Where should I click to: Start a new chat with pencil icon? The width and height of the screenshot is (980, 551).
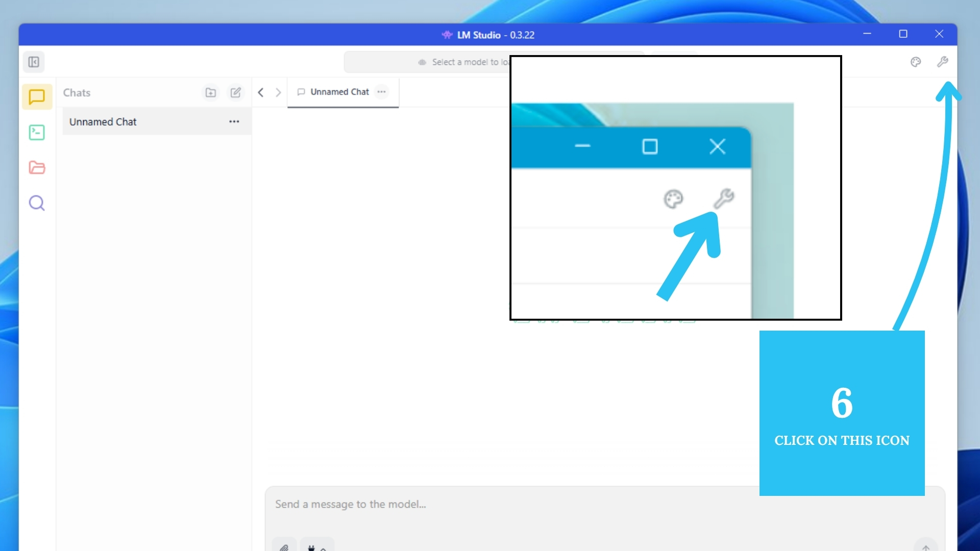click(x=235, y=92)
